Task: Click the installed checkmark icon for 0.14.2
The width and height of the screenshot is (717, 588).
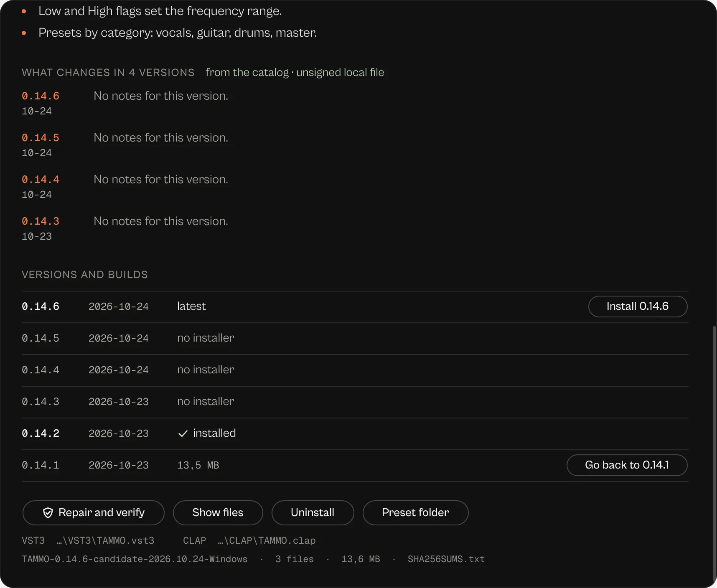Action: click(183, 433)
